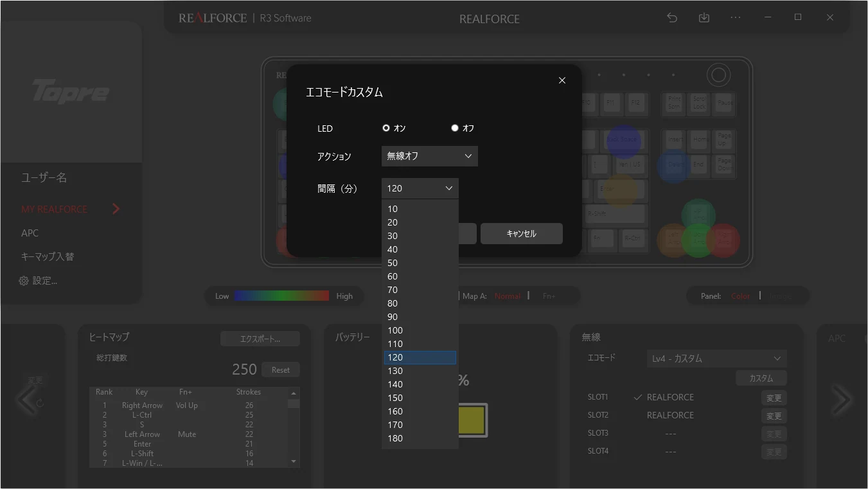Choose 90 in the interval list

(x=420, y=317)
